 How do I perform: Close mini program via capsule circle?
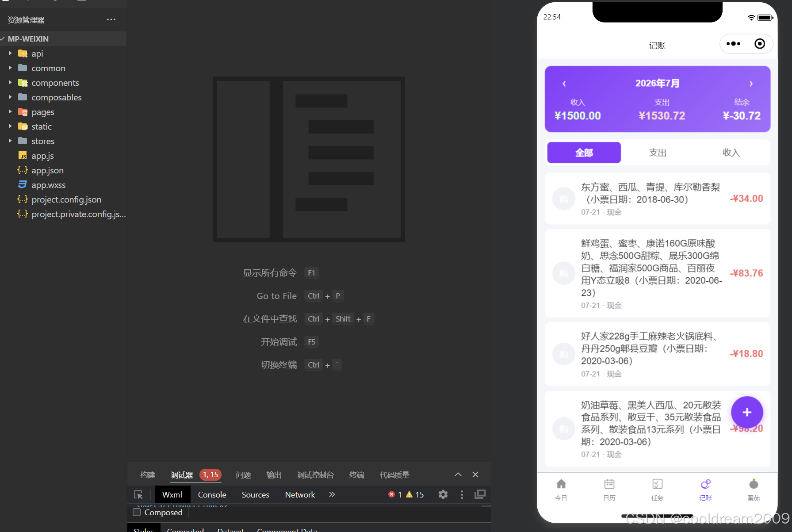click(760, 44)
